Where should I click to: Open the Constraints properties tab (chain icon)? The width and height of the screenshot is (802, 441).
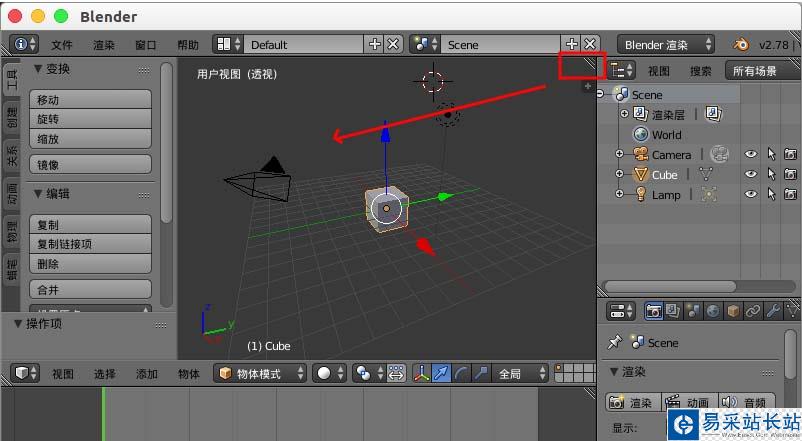pyautogui.click(x=752, y=311)
